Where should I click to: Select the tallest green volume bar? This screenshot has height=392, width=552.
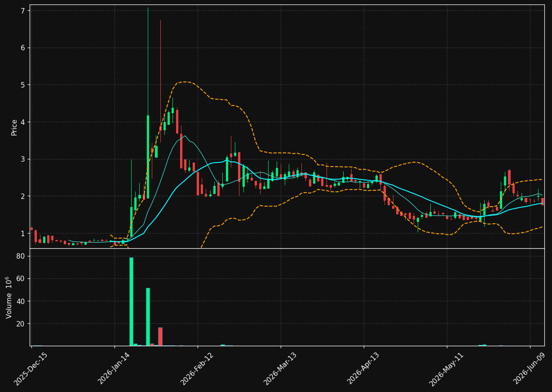coord(131,301)
